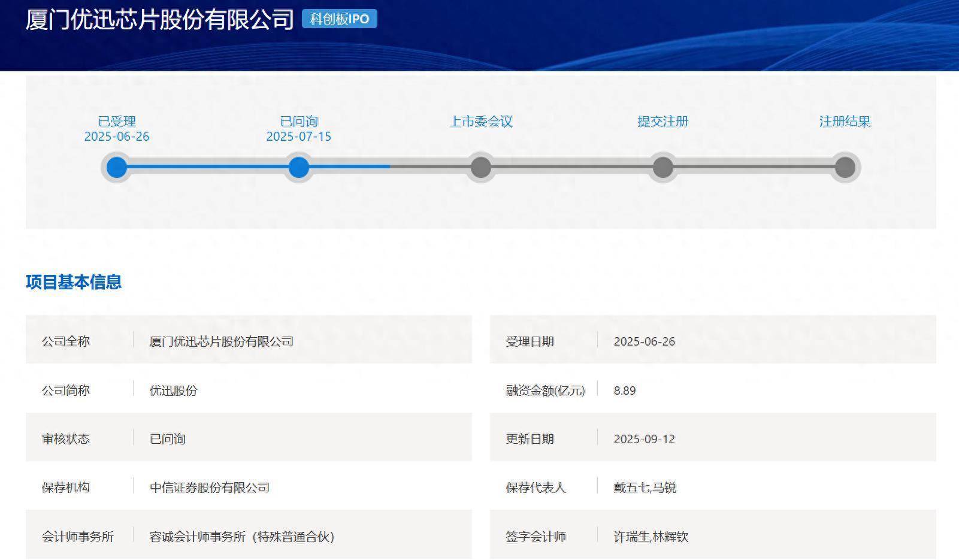
Task: Click the 已问询 timeline circle node
Action: (299, 167)
